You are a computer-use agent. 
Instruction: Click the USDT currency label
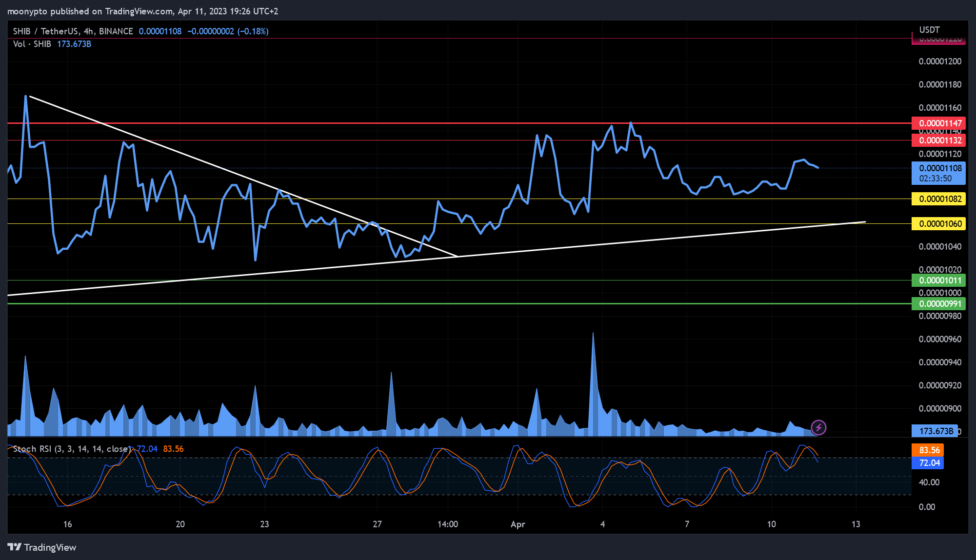point(929,30)
